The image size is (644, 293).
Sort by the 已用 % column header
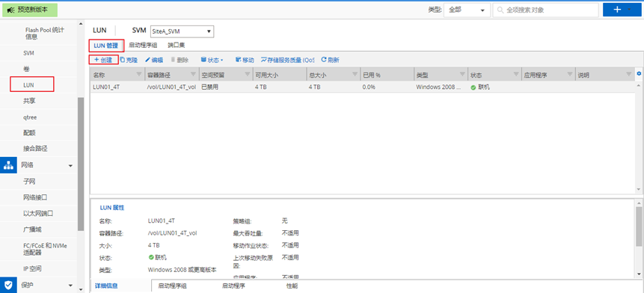(372, 75)
